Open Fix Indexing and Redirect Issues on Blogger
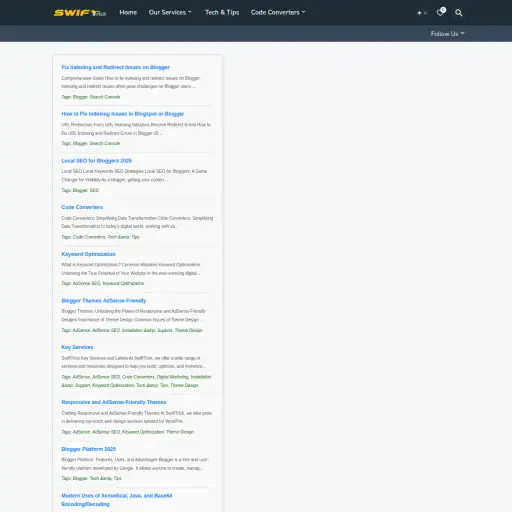The image size is (512, 512). tap(115, 67)
